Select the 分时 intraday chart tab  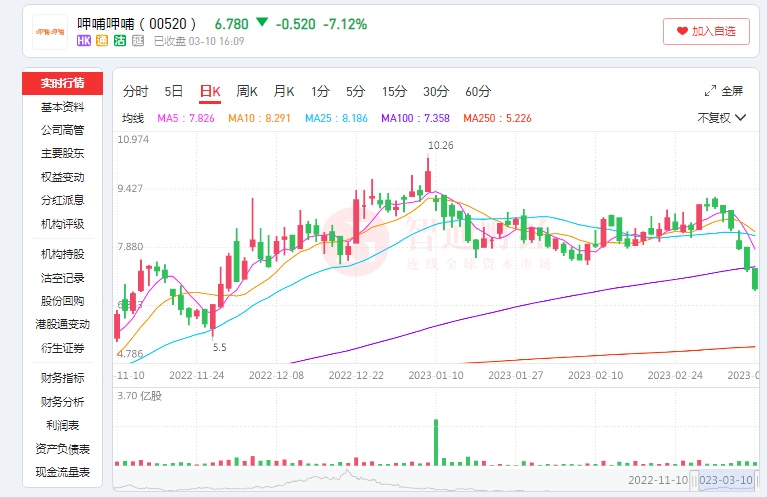[135, 91]
